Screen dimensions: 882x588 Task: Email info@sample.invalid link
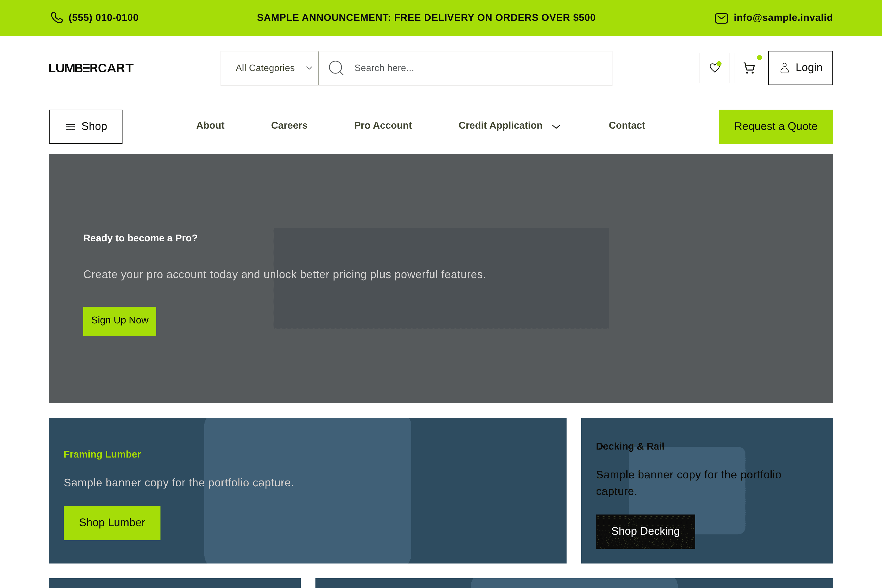783,18
